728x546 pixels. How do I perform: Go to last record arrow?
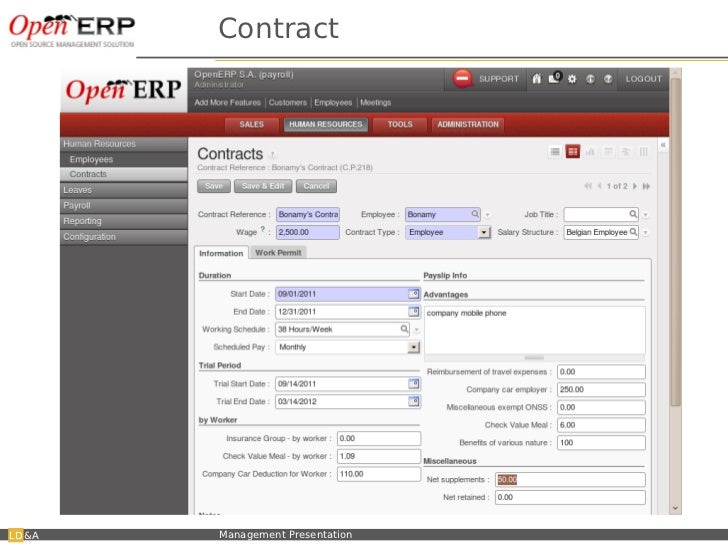click(x=646, y=186)
